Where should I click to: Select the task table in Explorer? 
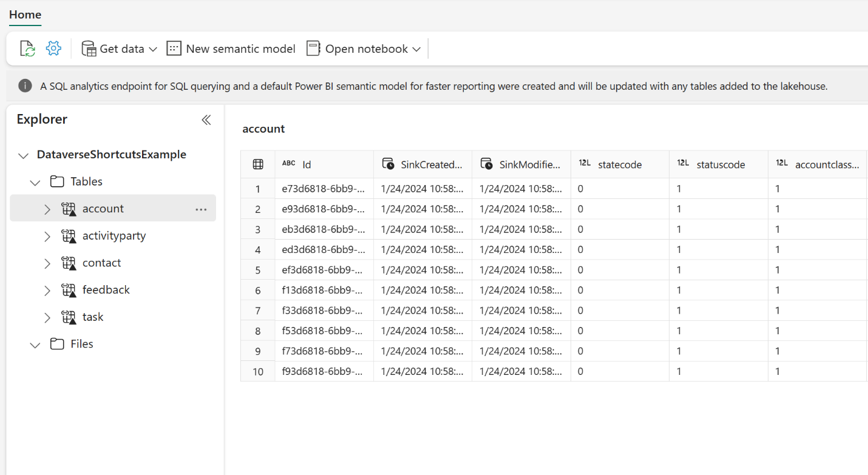93,317
